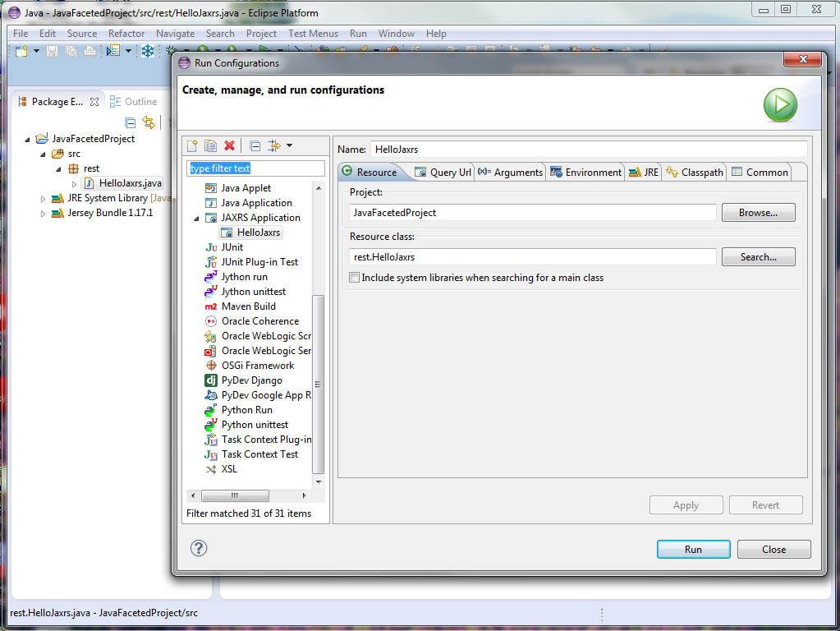This screenshot has width=840, height=631.
Task: Open the Common tab
Action: point(760,172)
